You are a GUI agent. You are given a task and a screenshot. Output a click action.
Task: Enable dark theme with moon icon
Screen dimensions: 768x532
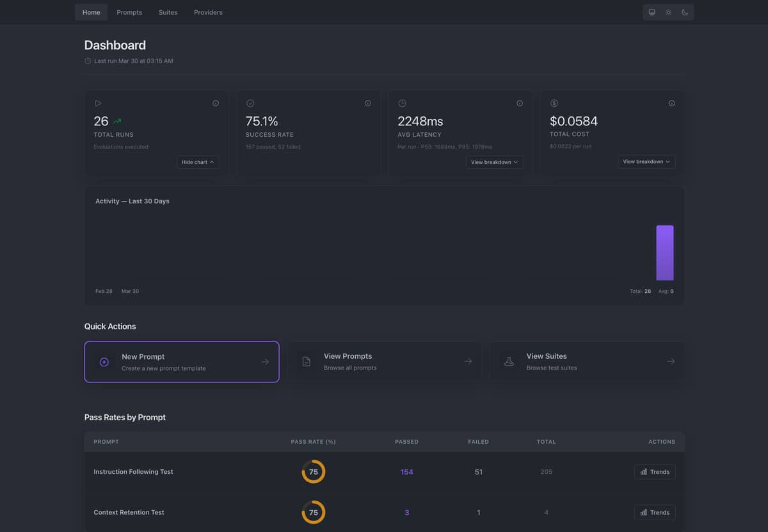685,12
